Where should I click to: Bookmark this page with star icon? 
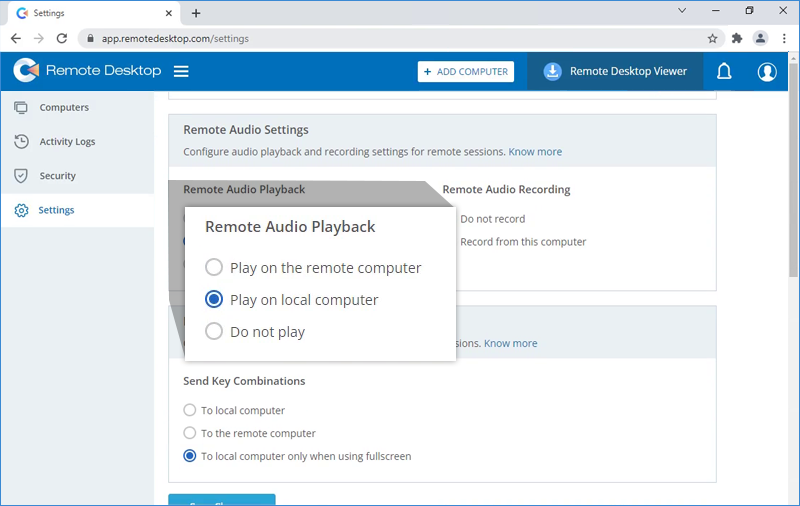click(712, 38)
